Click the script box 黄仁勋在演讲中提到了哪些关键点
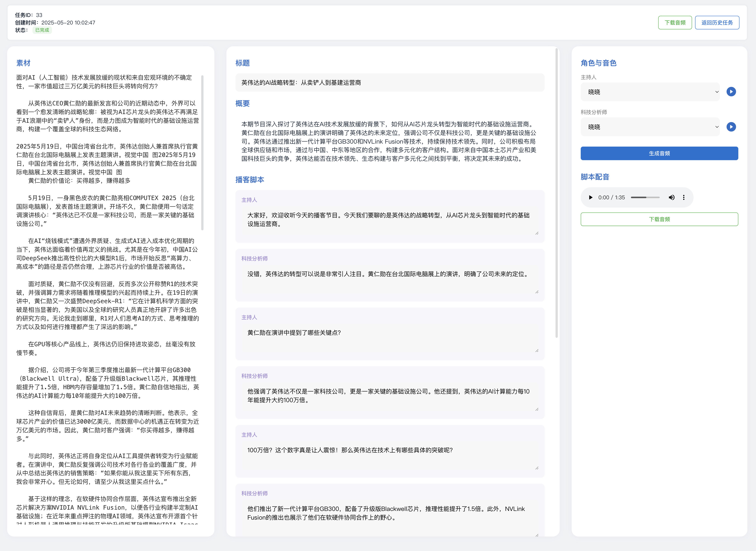 [x=390, y=338]
